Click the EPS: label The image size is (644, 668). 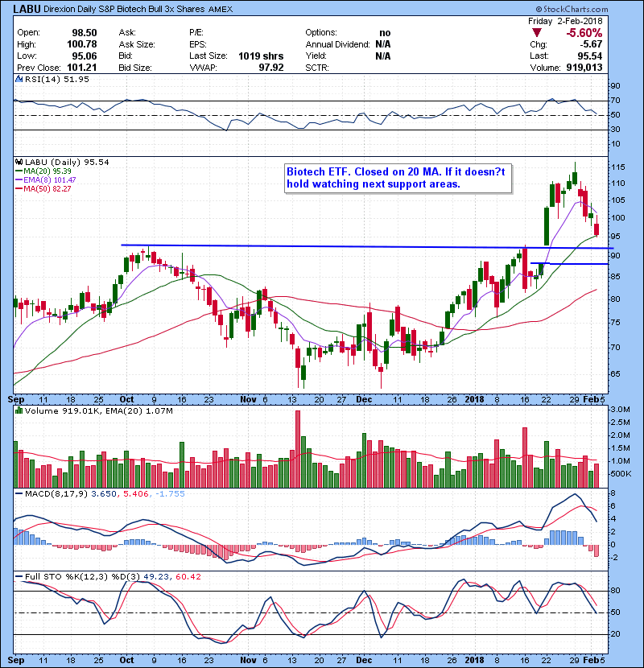coord(198,44)
